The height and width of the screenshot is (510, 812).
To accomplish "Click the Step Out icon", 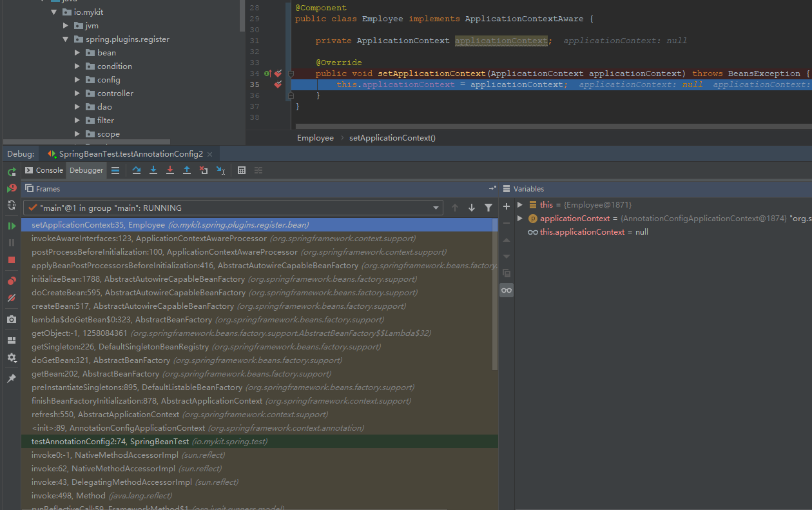I will tap(187, 170).
